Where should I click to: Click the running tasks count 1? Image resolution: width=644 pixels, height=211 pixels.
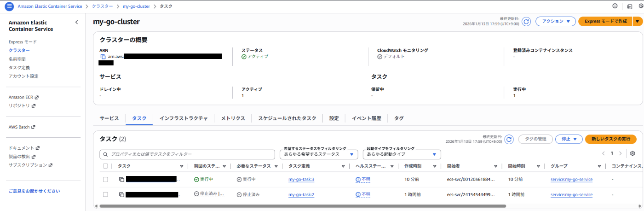coord(514,96)
